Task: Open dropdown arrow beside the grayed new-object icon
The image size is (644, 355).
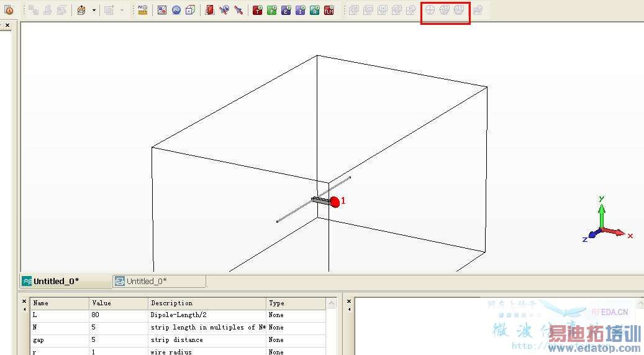Action: pos(122,10)
